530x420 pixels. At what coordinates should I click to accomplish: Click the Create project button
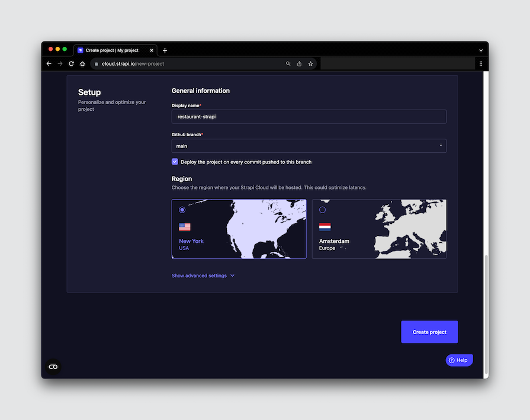[x=429, y=332]
